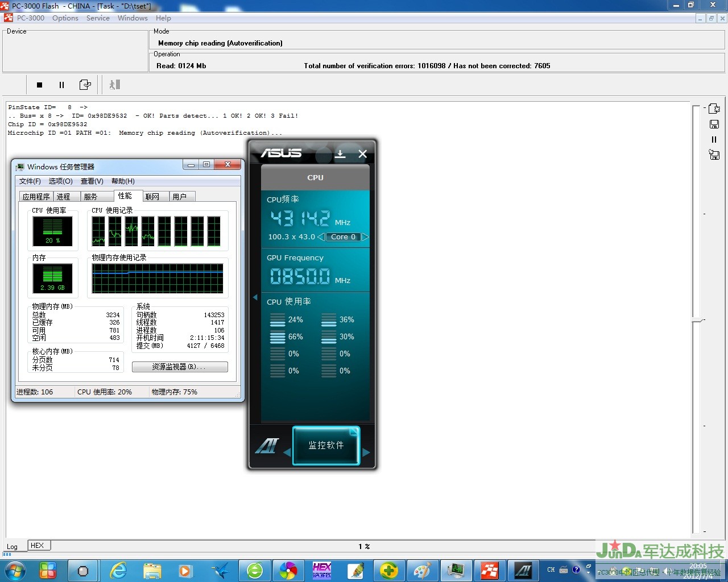Click the 'Chip ID = 0x98DE9532' log line
The image size is (728, 582).
coord(48,124)
